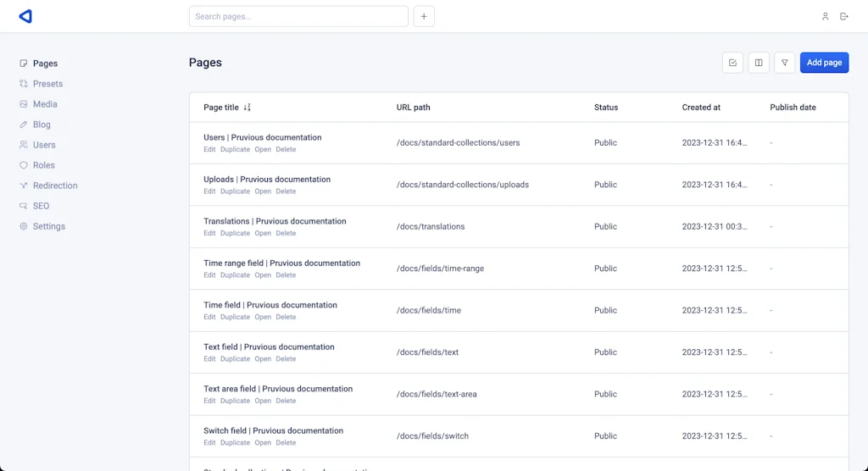Open the user profile icon
868x471 pixels.
click(x=825, y=16)
